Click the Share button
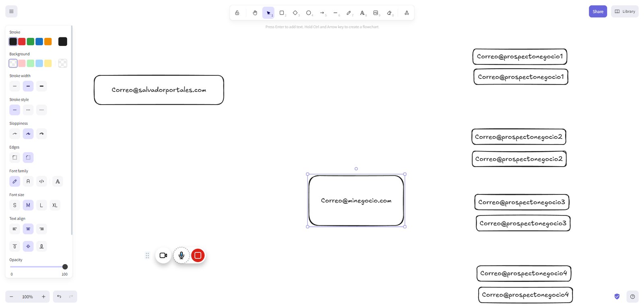The height and width of the screenshot is (308, 644). (598, 12)
